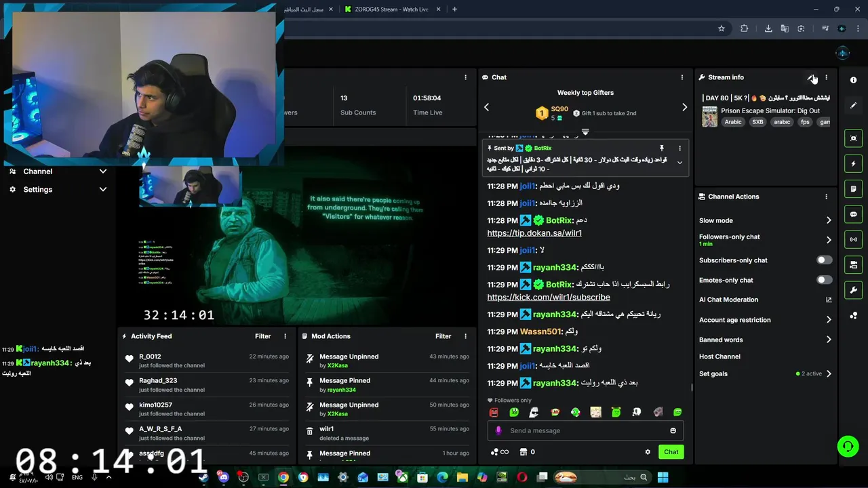Open the kick.com/wilr1/subscribe link
Screen dimensions: 868x488
click(x=549, y=298)
